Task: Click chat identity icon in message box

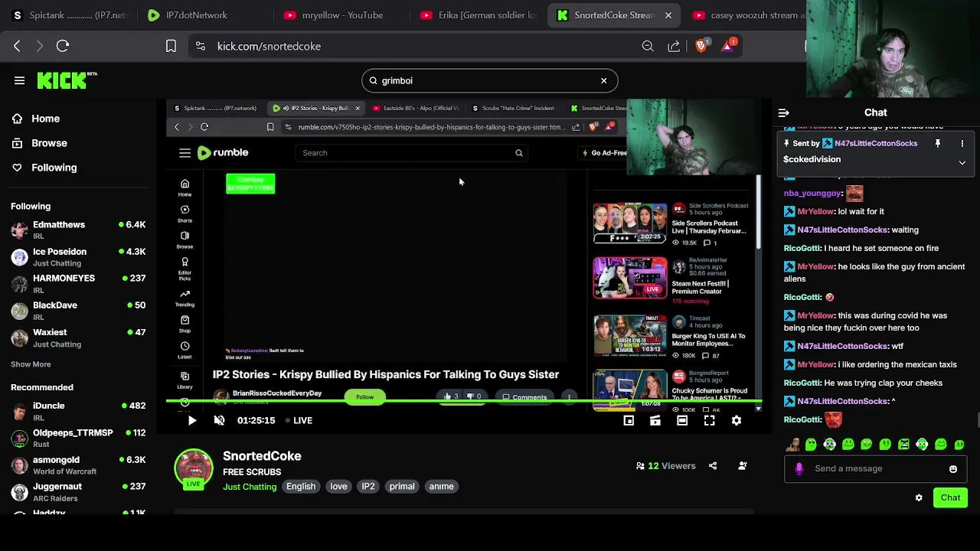Action: pos(799,469)
